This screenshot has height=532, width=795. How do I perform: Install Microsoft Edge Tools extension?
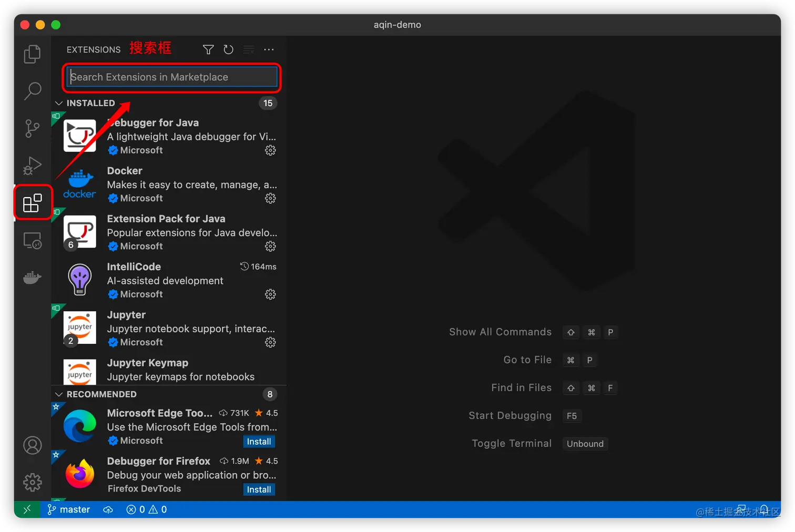click(259, 442)
